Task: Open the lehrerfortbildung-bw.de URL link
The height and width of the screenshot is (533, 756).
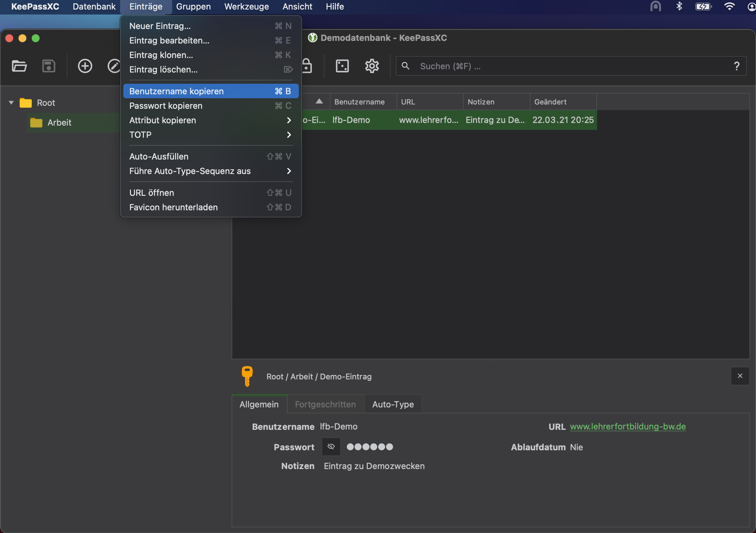Action: (x=627, y=427)
